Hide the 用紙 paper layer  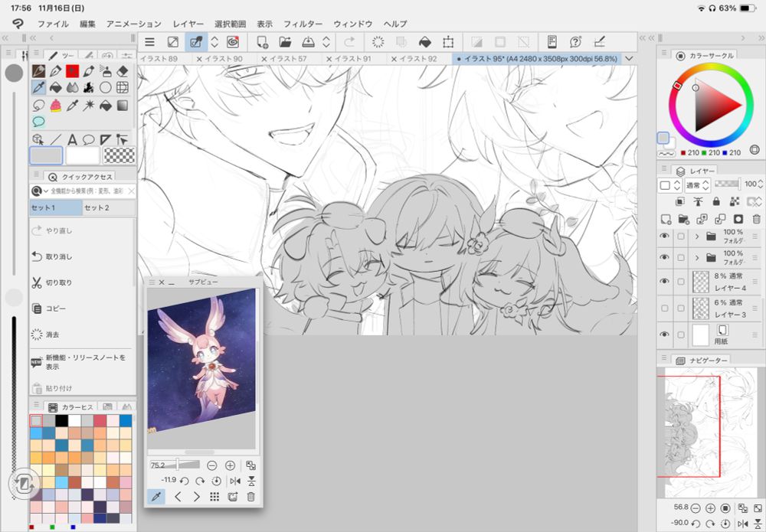(x=664, y=335)
